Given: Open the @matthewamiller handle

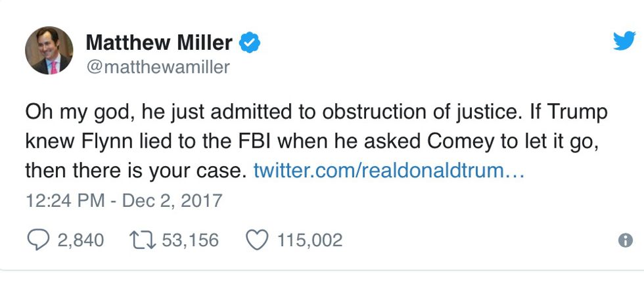Looking at the screenshot, I should pyautogui.click(x=158, y=67).
